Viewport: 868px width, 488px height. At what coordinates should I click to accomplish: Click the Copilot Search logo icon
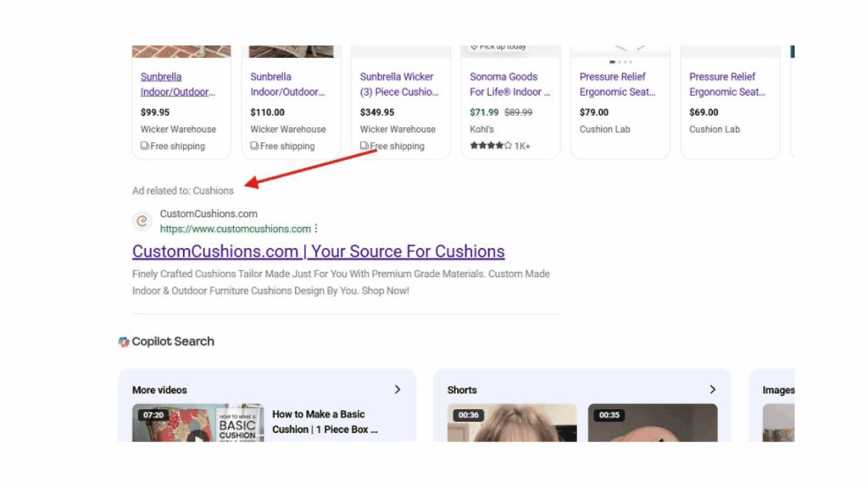pos(124,342)
